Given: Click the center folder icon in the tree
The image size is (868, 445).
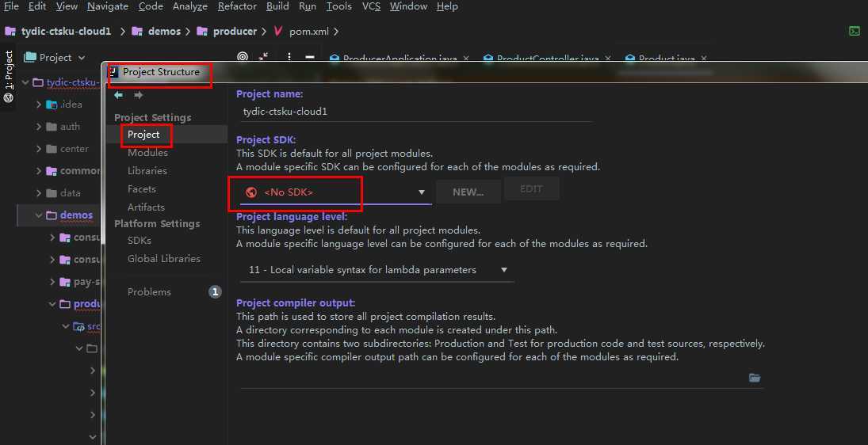Looking at the screenshot, I should click(52, 149).
